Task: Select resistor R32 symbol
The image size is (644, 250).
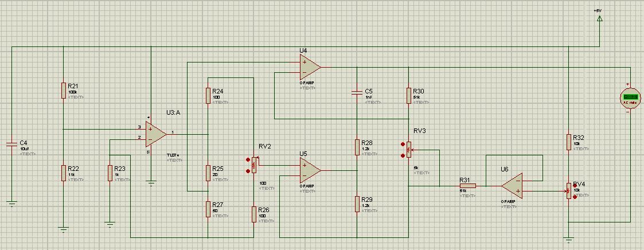Action: [569, 142]
